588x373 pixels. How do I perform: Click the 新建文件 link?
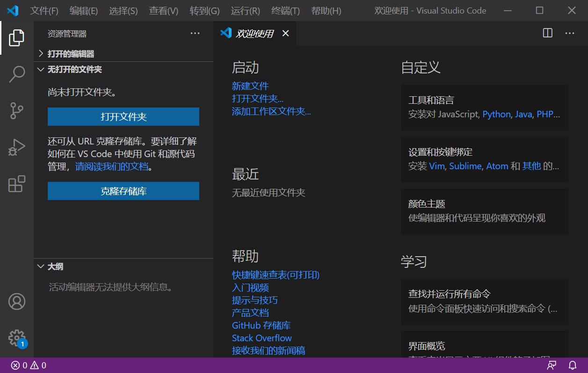pos(250,86)
